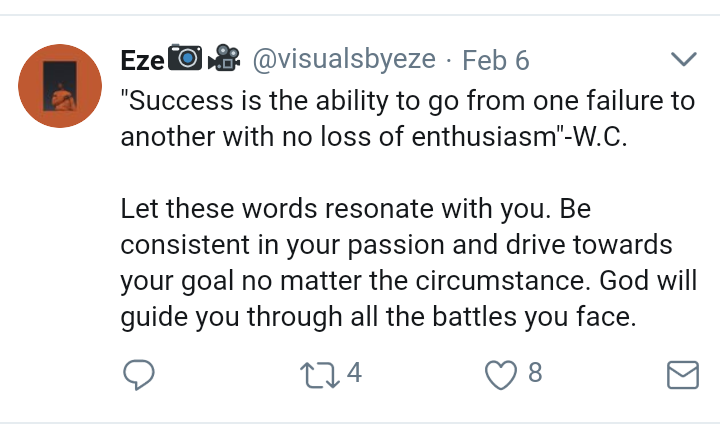Reply to the tweet by Eze
The width and height of the screenshot is (720, 428).
pos(138,374)
